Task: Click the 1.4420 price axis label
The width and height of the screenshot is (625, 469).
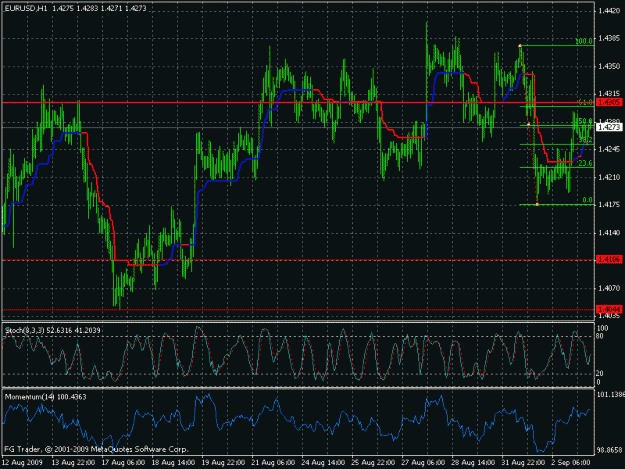Action: click(x=609, y=11)
